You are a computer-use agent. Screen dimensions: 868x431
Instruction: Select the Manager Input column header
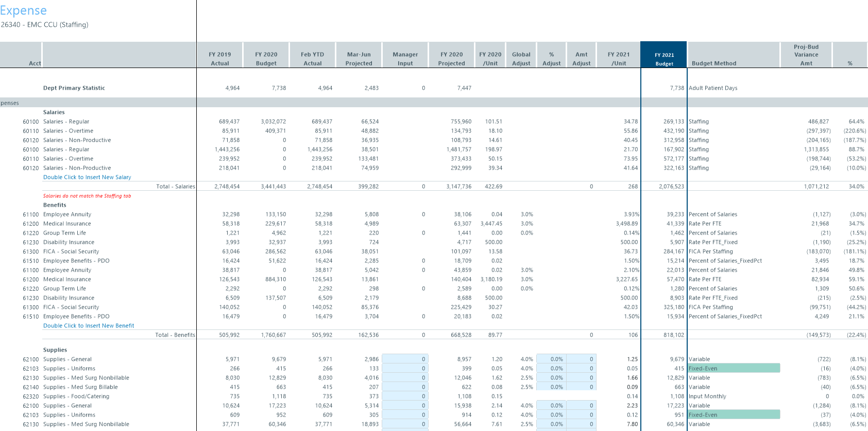click(405, 59)
